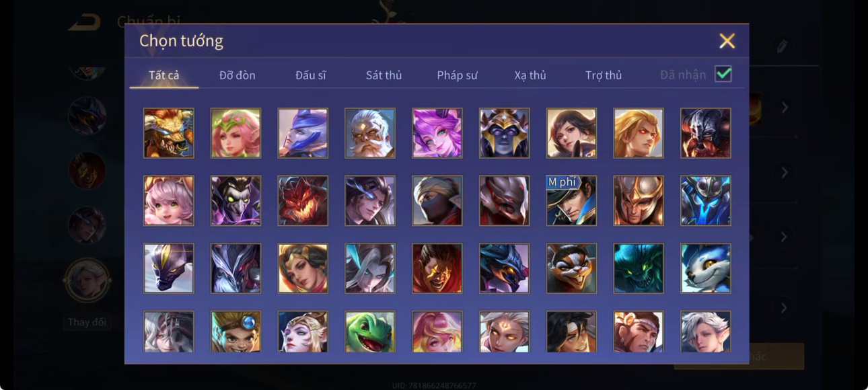
Task: Open the "Tất cả" tab
Action: point(164,75)
